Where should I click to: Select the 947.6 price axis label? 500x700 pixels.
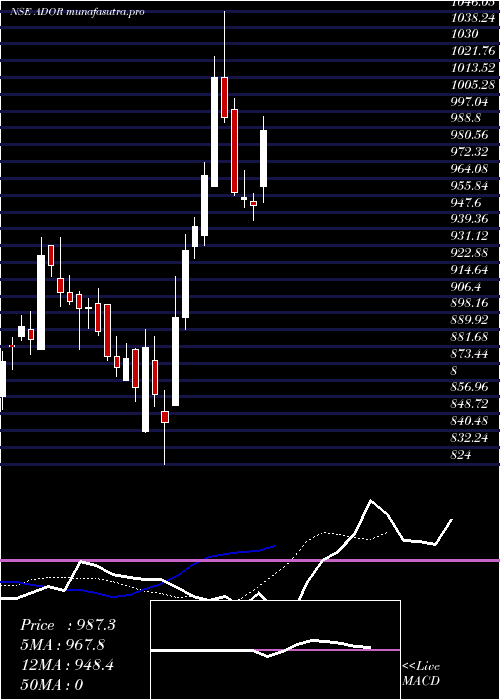click(x=467, y=203)
